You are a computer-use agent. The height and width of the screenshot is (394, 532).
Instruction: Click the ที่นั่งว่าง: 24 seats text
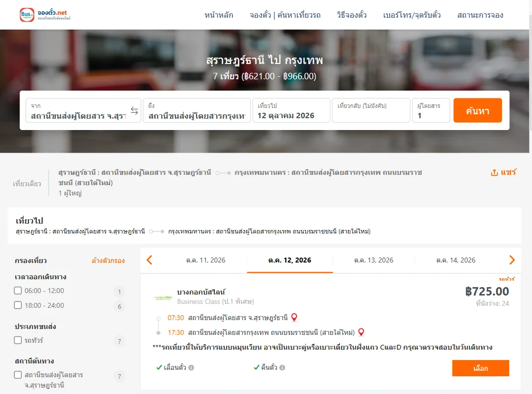pos(492,304)
